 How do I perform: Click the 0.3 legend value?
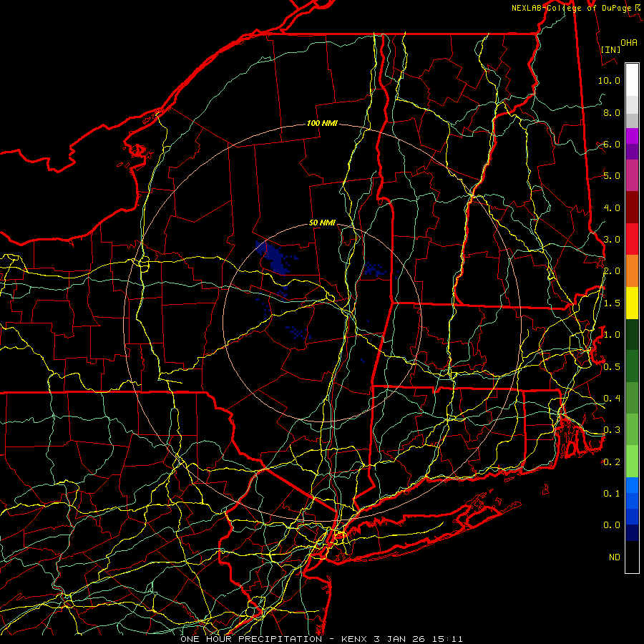coord(612,430)
